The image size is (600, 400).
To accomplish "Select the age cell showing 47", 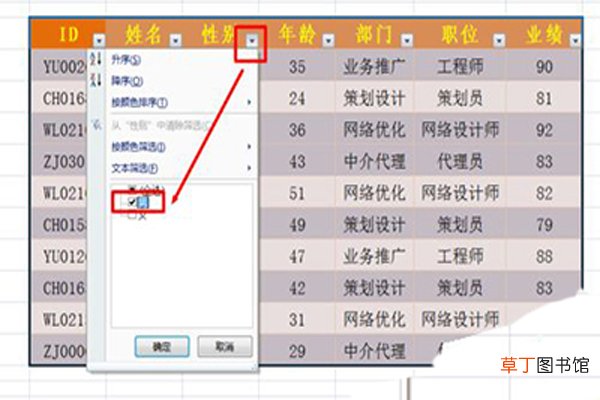I will pyautogui.click(x=297, y=256).
